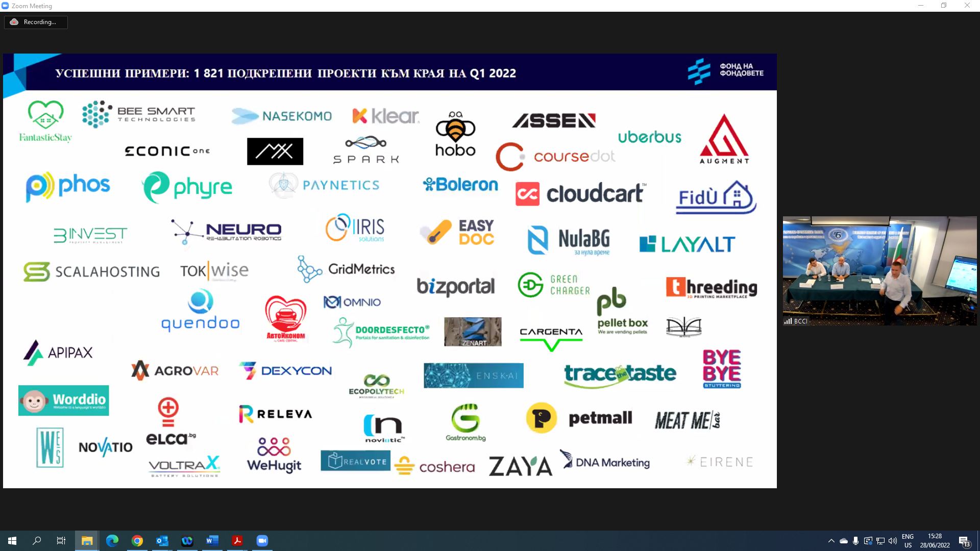Click the APIPAX logo
The image size is (980, 551).
point(58,353)
